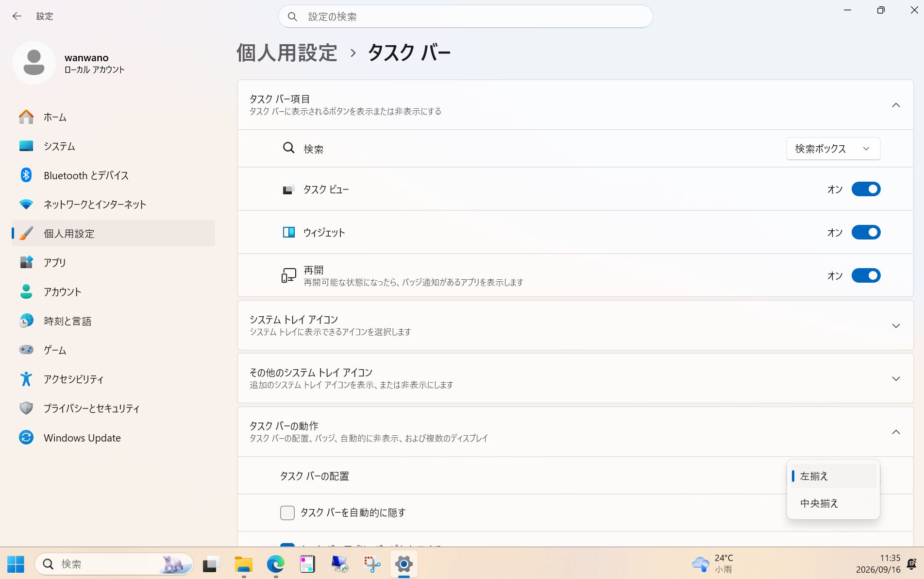
Task: Open アクセシビリティ settings
Action: click(x=113, y=379)
